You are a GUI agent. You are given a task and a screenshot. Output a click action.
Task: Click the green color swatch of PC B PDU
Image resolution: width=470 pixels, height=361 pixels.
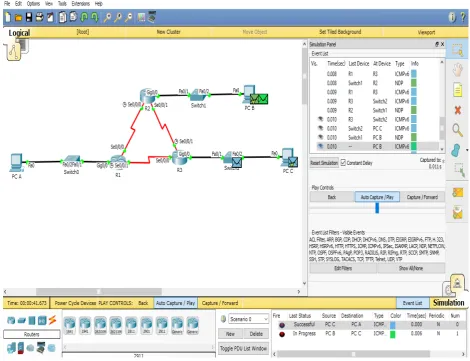[x=393, y=334]
